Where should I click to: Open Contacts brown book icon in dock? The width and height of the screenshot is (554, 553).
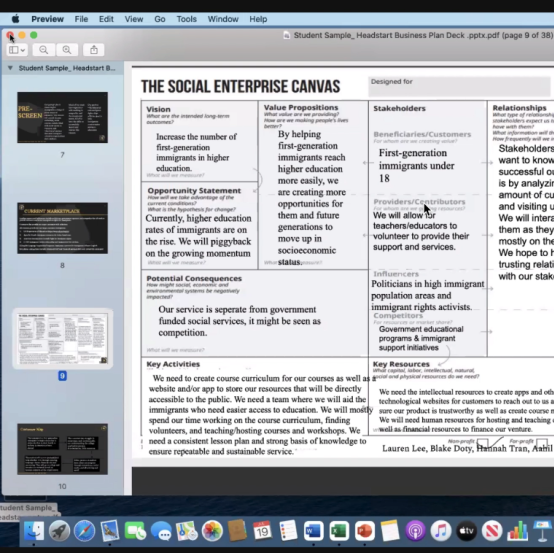[x=237, y=531]
